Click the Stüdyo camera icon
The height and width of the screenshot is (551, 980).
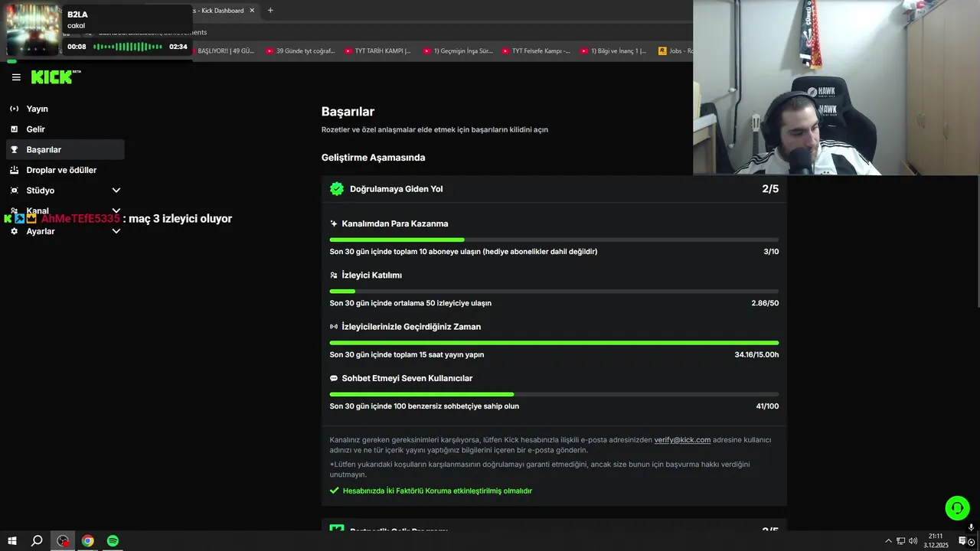click(x=14, y=191)
